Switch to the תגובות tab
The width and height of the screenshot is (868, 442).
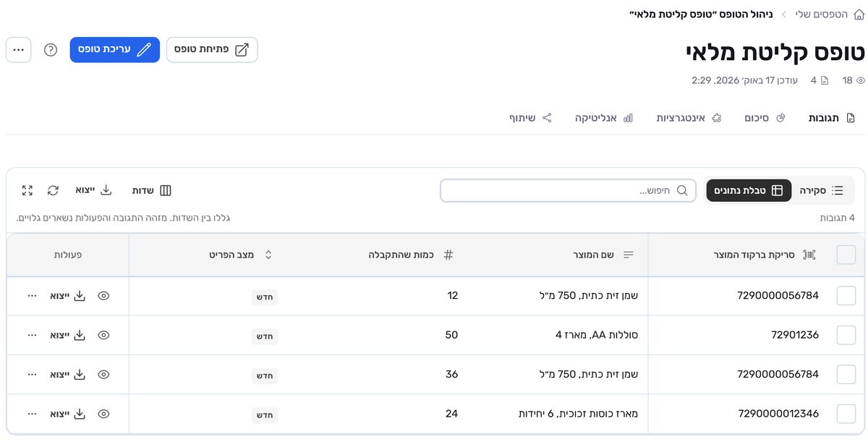(x=832, y=118)
